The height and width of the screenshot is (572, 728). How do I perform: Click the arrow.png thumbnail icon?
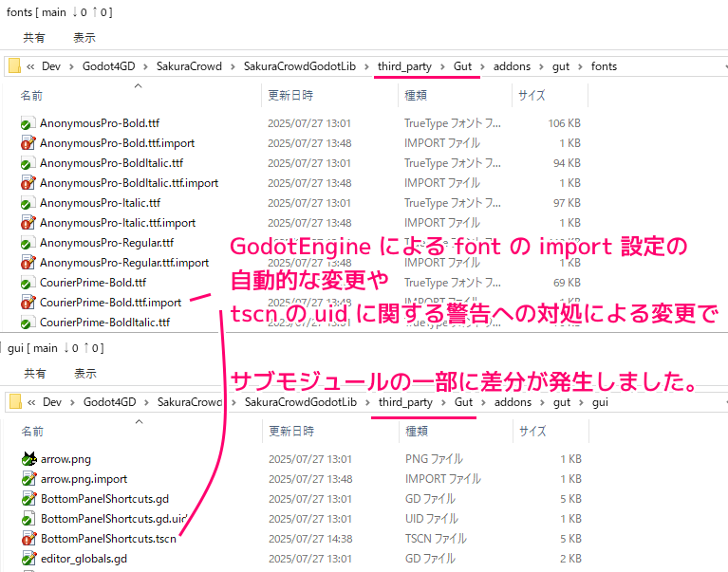[28, 459]
